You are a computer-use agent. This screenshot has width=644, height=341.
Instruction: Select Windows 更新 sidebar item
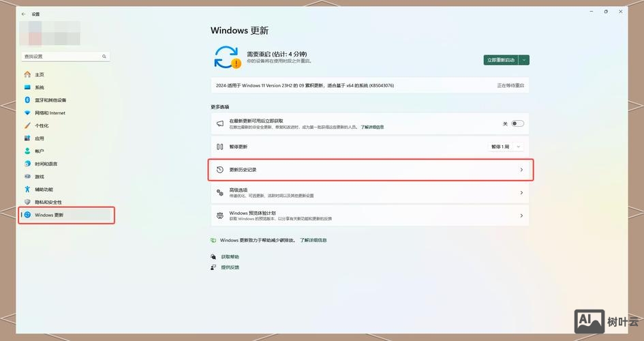coord(65,215)
